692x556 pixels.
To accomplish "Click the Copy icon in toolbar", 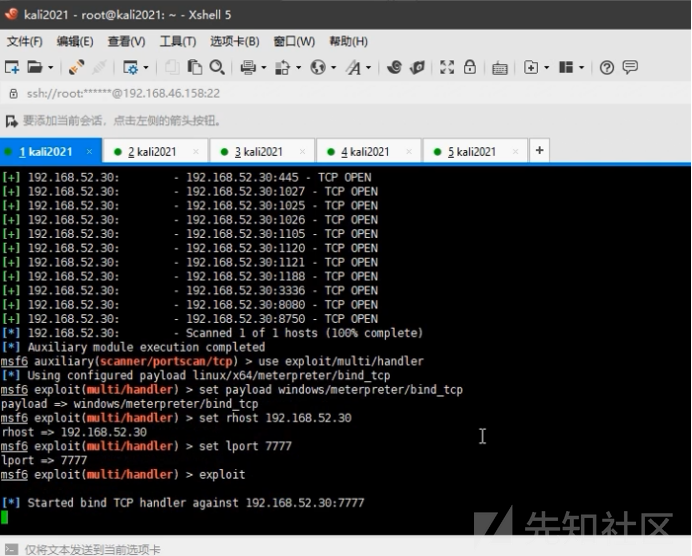I will pyautogui.click(x=172, y=68).
